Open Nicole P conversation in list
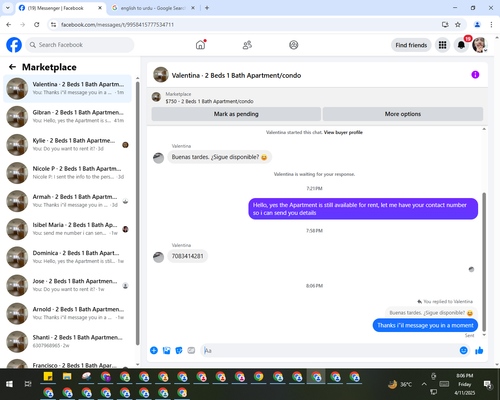The image size is (500, 400). [x=67, y=173]
